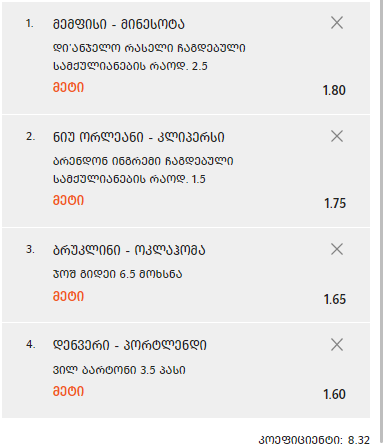384x445 pixels.
Task: Remove the მემფისი - მინესოტა bet
Action: point(337,23)
